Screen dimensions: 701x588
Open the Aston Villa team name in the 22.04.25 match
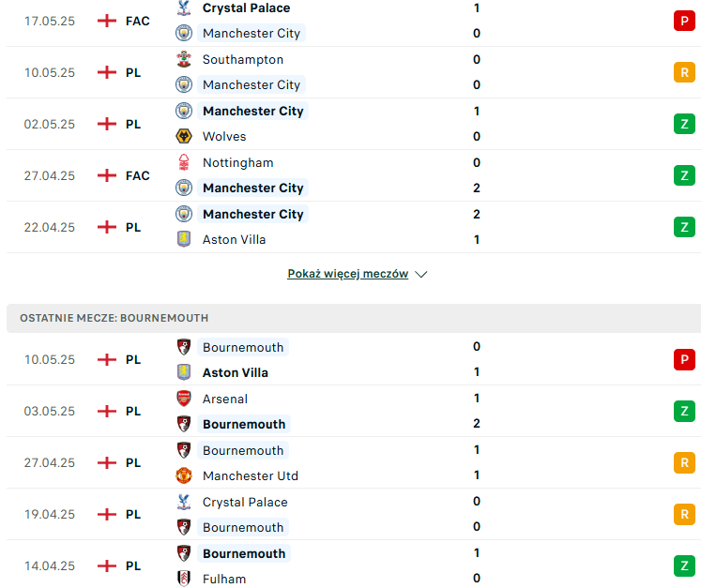tap(234, 239)
